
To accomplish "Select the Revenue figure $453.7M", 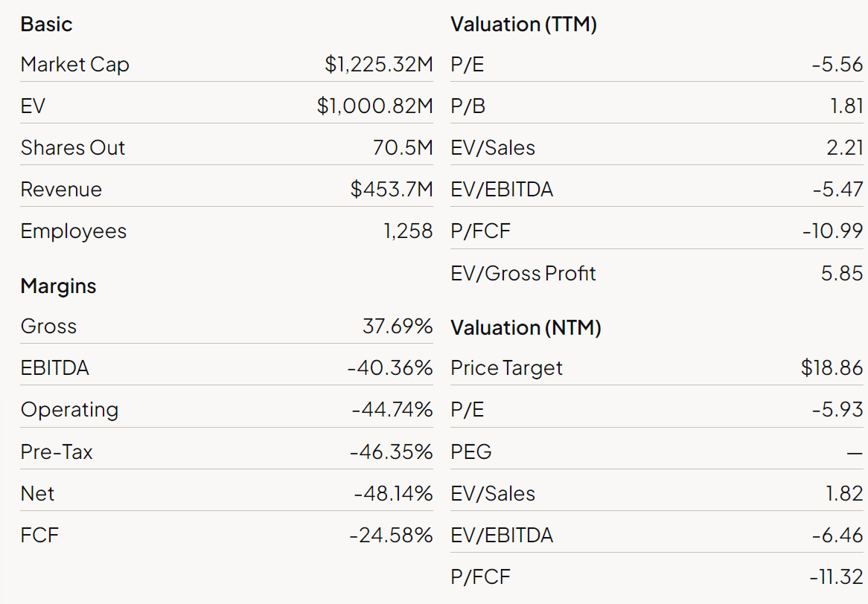I will pos(392,190).
